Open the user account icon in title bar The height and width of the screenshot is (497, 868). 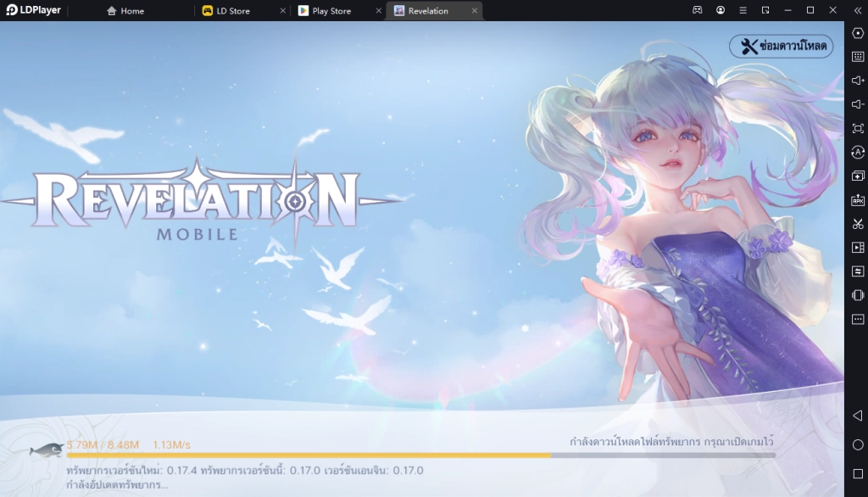pos(721,10)
